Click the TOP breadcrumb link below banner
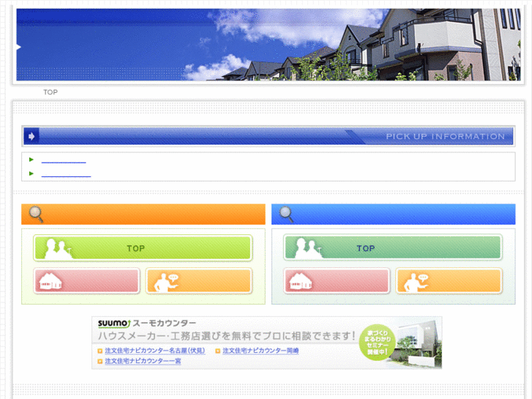The width and height of the screenshot is (532, 399). [50, 92]
